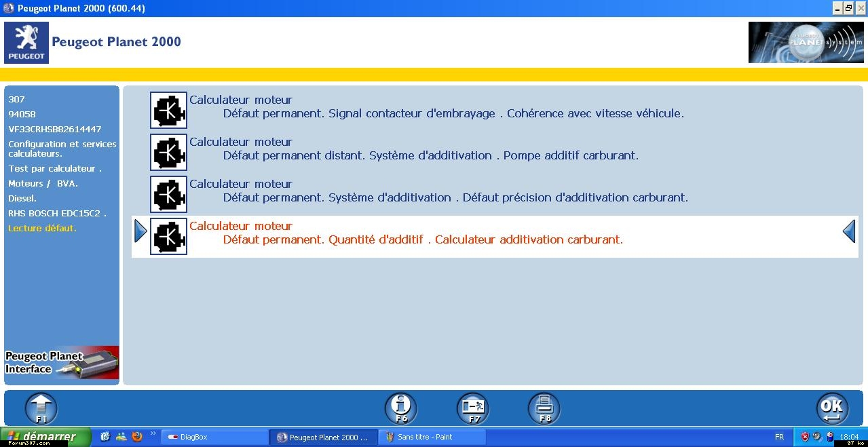Click the F1 back arrow button
This screenshot has width=868, height=447.
[41, 408]
